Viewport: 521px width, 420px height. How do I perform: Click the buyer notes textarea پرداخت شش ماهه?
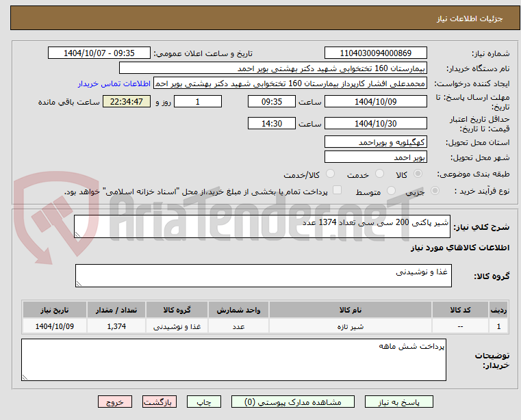pyautogui.click(x=233, y=360)
